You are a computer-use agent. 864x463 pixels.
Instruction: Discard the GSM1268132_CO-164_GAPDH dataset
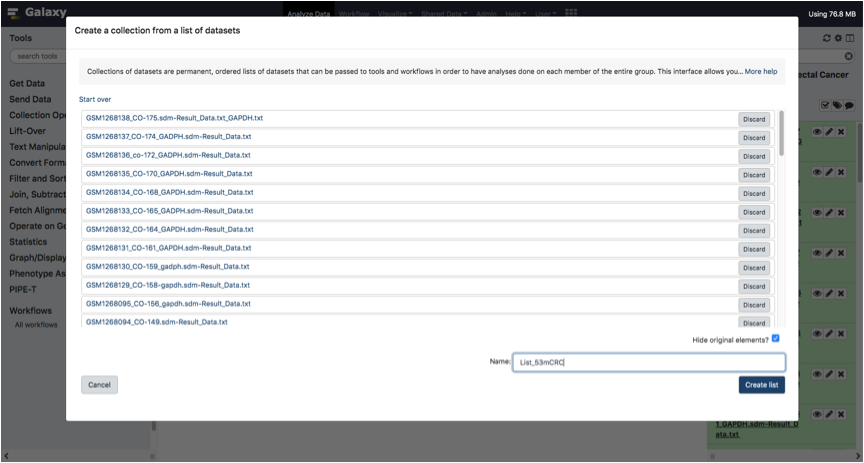[754, 230]
